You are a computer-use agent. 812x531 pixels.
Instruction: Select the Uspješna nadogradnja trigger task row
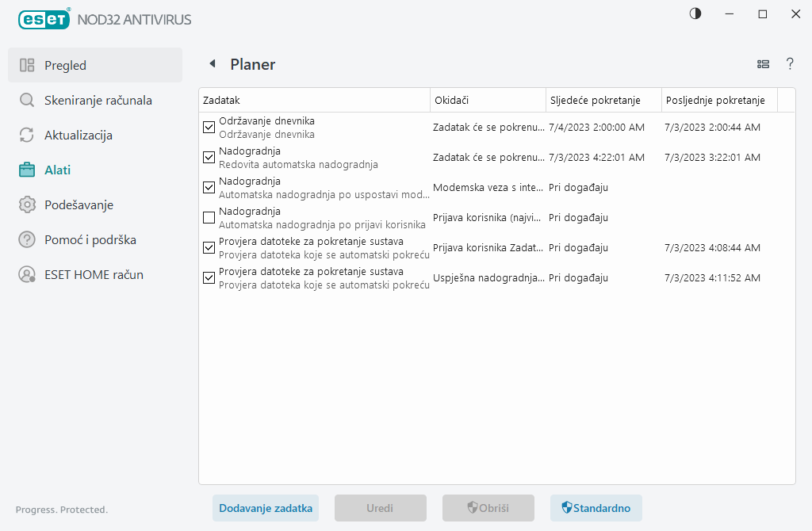488,278
